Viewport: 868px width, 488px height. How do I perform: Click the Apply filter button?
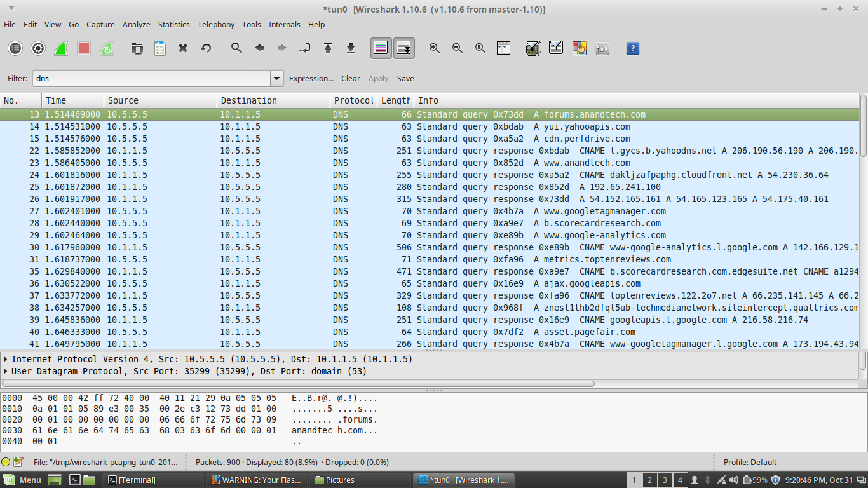[x=378, y=79]
